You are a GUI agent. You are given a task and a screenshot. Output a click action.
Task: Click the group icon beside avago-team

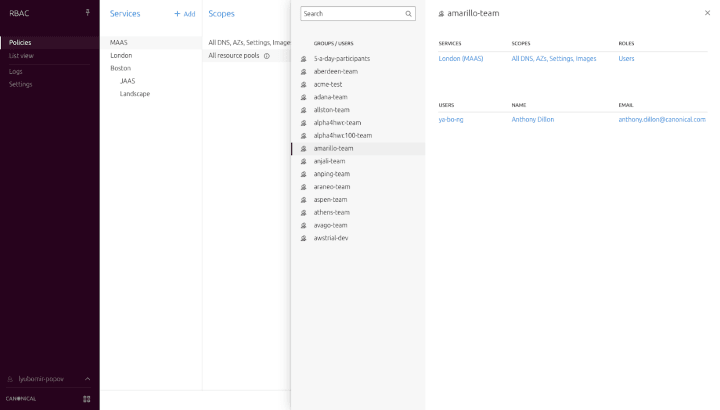[x=304, y=225]
